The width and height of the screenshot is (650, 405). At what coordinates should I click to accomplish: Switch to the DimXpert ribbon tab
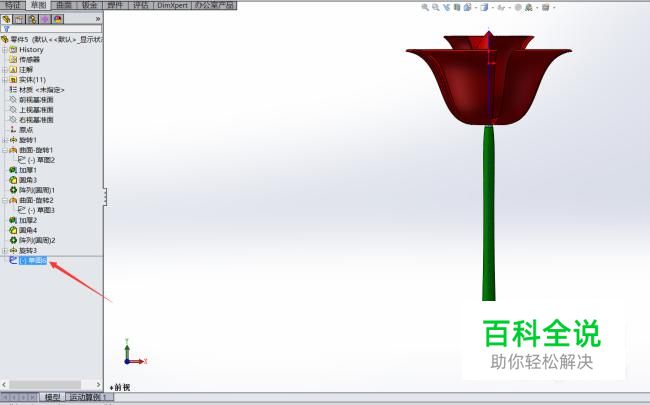(172, 5)
